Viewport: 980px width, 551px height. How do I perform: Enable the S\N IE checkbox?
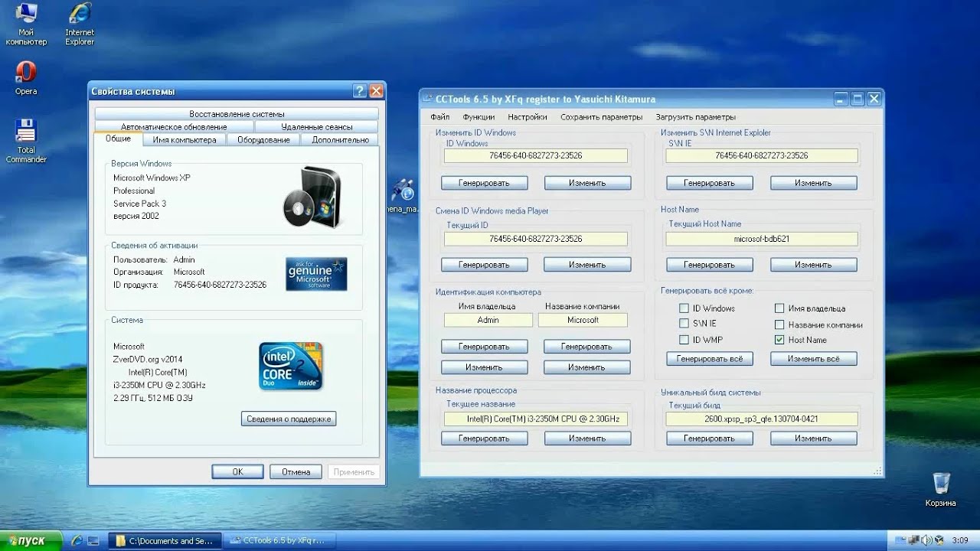click(684, 324)
